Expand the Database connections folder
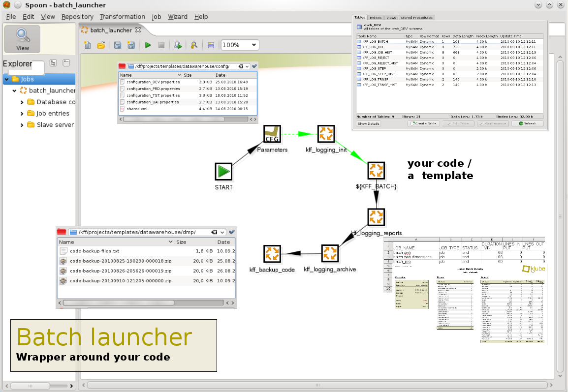The image size is (568, 392). click(x=22, y=102)
